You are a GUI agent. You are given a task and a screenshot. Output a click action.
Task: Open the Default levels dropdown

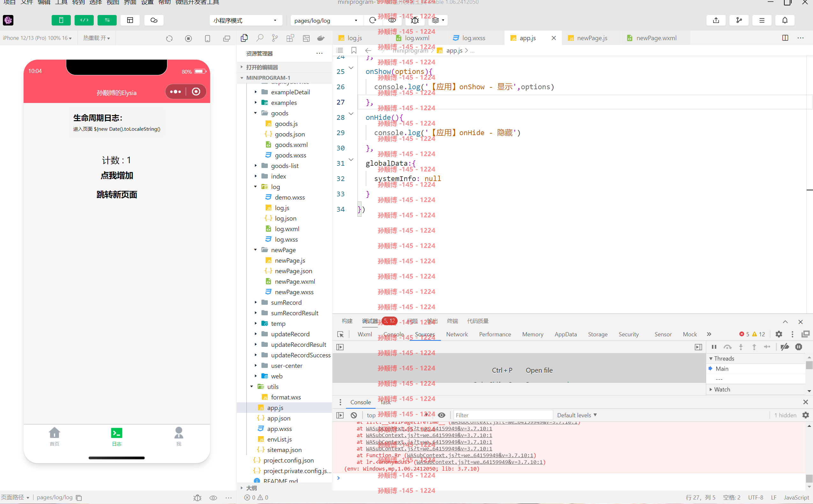click(x=577, y=415)
